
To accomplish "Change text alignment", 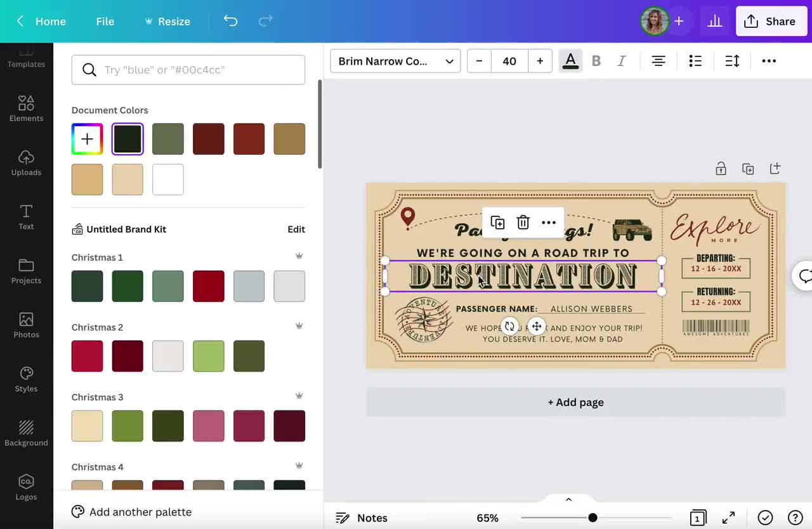I will click(658, 61).
